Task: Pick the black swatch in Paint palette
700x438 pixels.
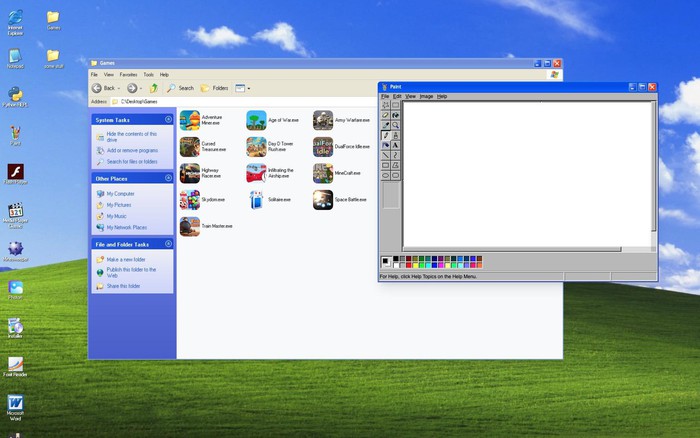Action: (x=396, y=259)
